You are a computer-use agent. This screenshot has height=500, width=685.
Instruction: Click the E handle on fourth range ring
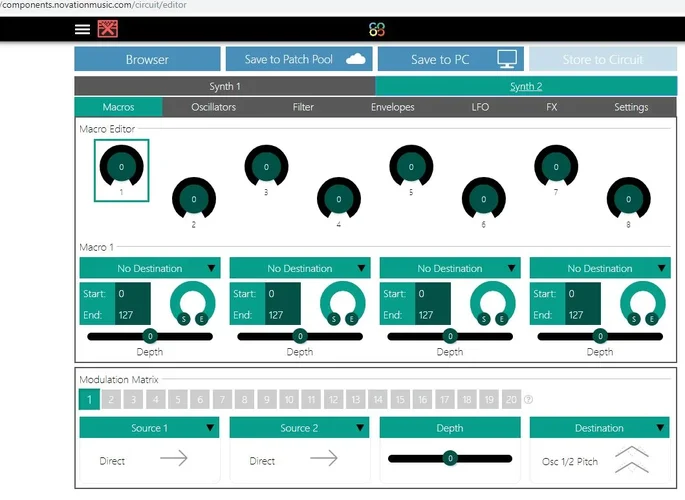652,319
